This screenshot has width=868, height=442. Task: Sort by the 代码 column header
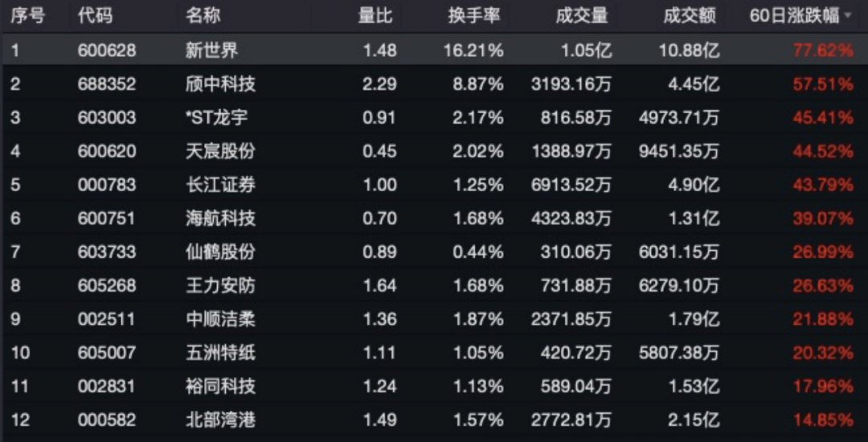coord(95,16)
